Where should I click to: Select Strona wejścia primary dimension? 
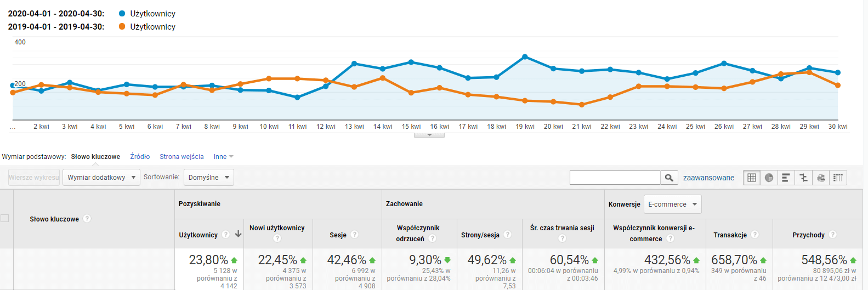tap(181, 157)
